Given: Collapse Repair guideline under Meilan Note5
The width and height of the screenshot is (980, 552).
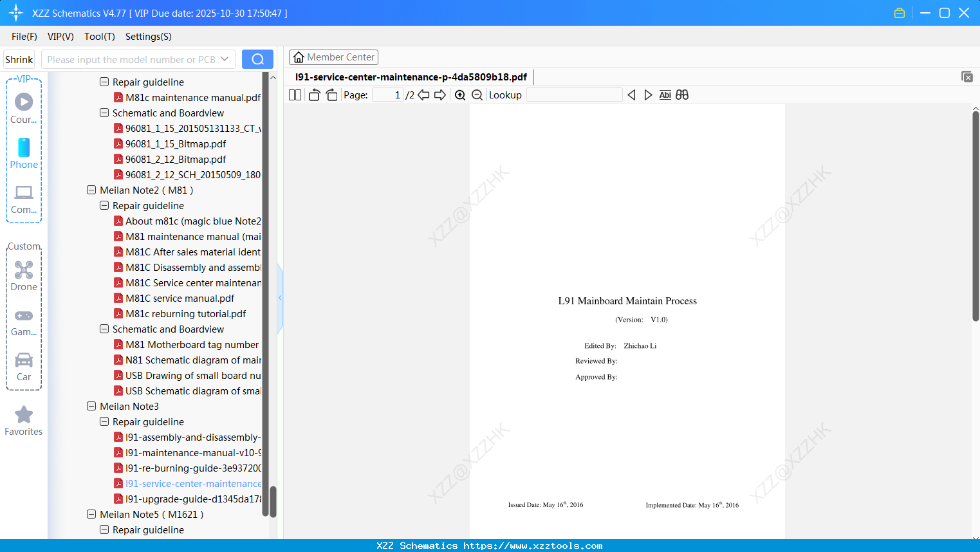Looking at the screenshot, I should (x=104, y=530).
